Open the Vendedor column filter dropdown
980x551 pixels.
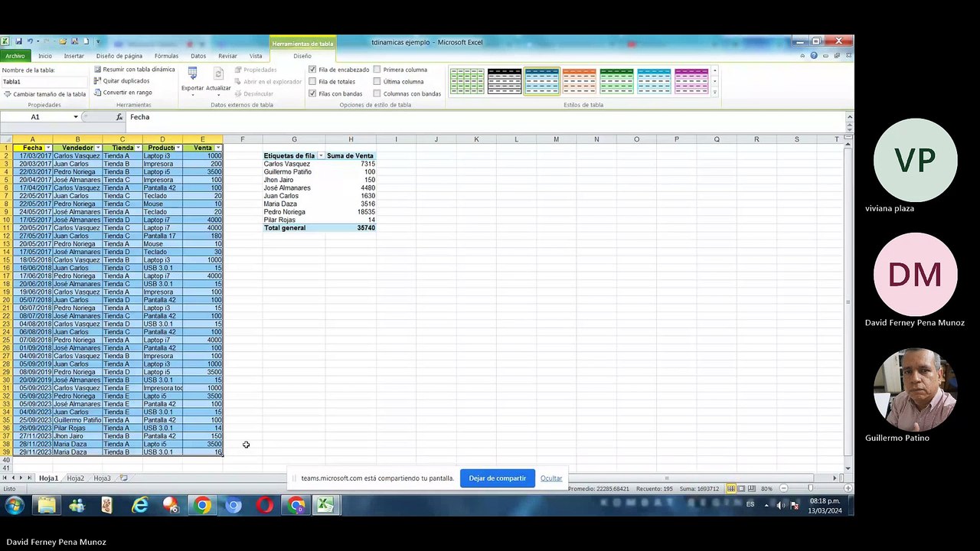coord(98,148)
